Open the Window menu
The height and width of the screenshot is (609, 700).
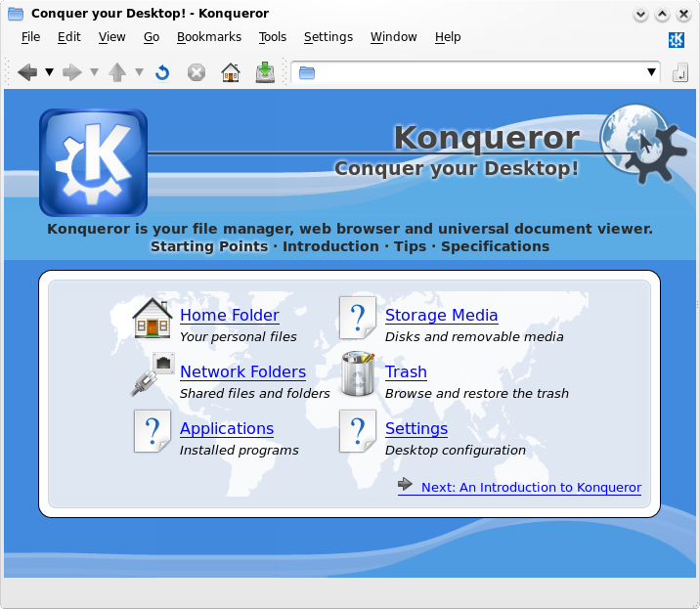click(x=394, y=37)
